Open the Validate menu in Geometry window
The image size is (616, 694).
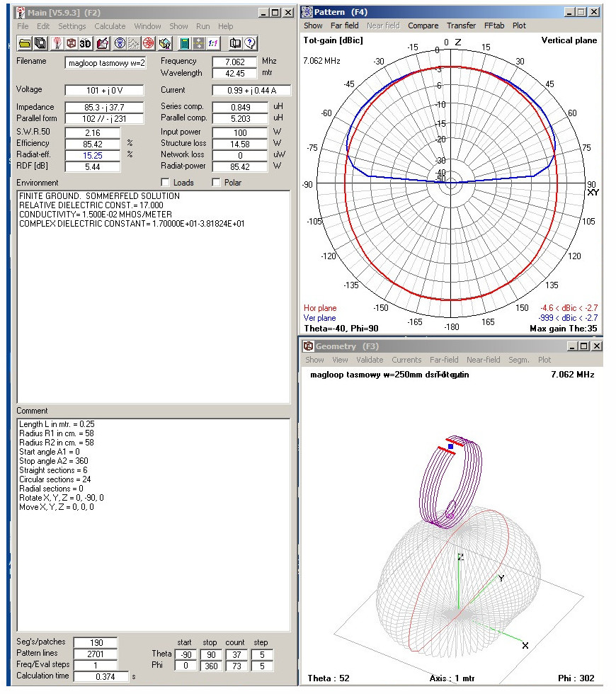[369, 360]
